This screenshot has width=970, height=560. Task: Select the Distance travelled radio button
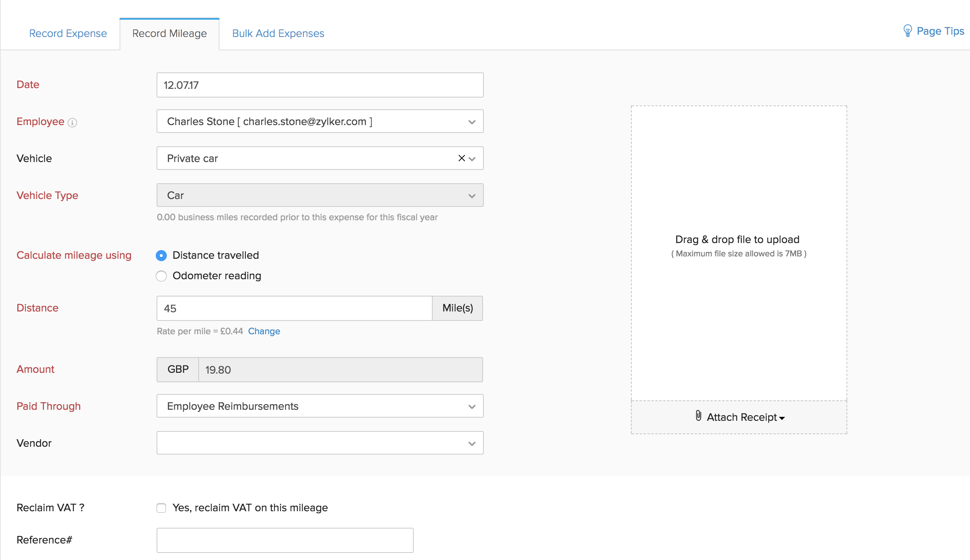161,256
